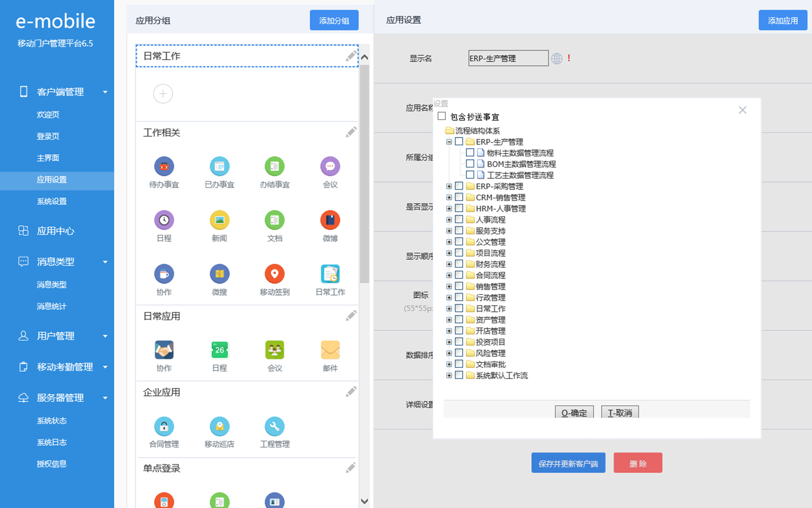Click the plus circle in 日常工作 group
This screenshot has height=508, width=812.
163,93
